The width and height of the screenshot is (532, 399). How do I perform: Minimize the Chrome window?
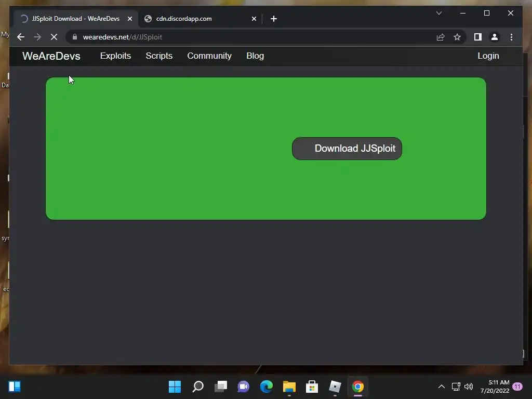463,13
